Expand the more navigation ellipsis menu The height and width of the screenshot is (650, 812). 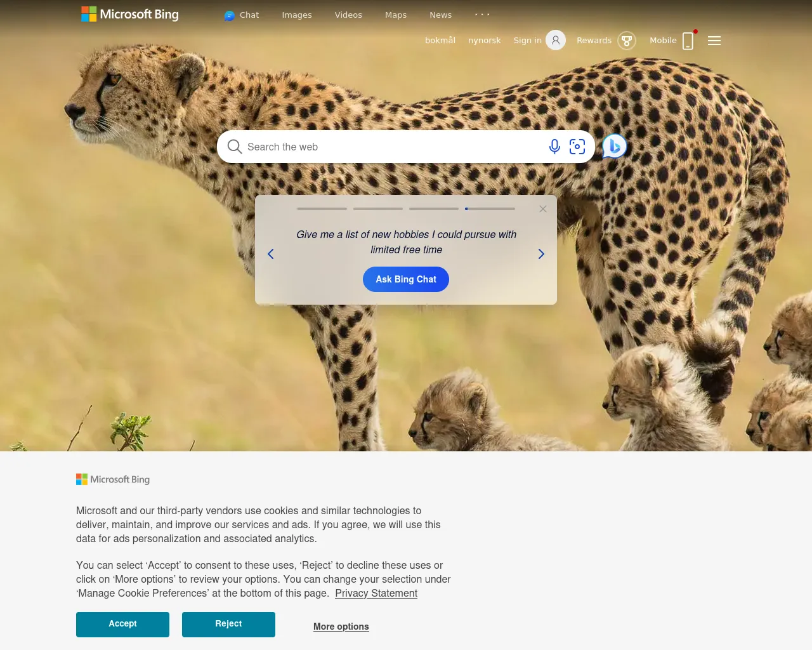(482, 15)
